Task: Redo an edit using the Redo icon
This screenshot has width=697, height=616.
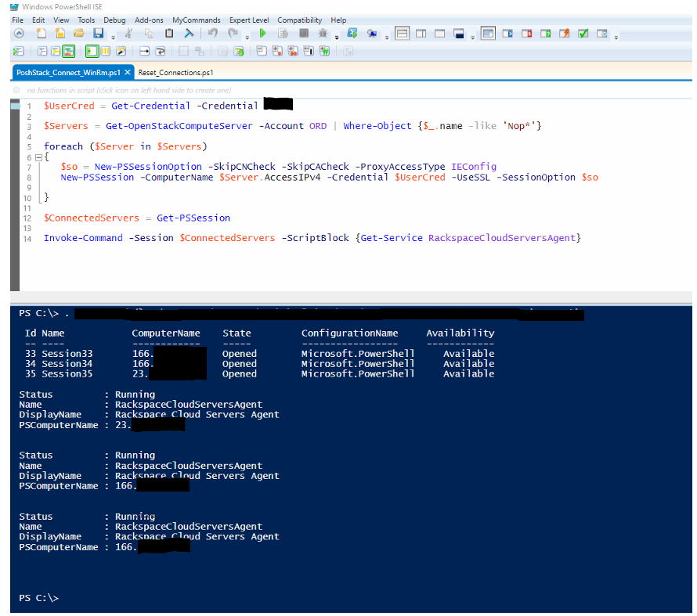Action: (x=232, y=33)
